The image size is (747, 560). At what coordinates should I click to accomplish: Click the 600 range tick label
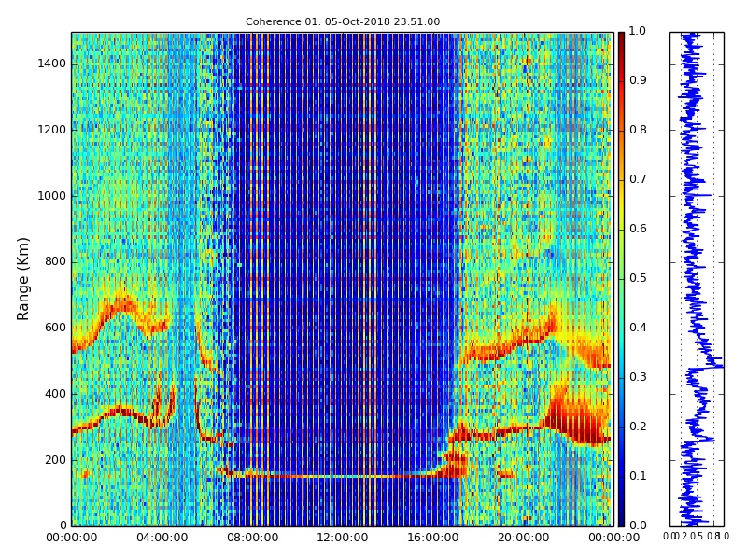point(55,328)
